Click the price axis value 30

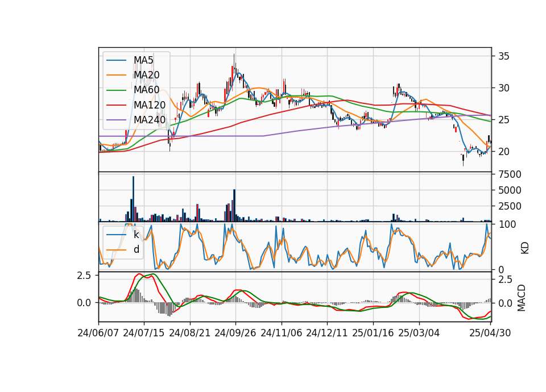504,88
